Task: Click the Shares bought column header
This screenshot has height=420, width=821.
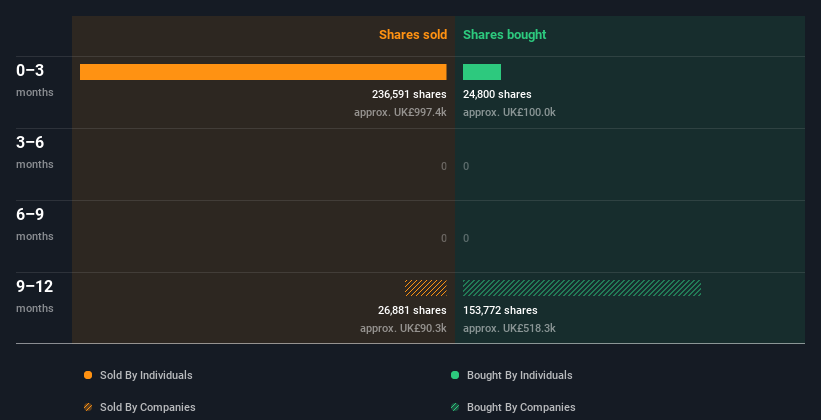Action: click(505, 35)
